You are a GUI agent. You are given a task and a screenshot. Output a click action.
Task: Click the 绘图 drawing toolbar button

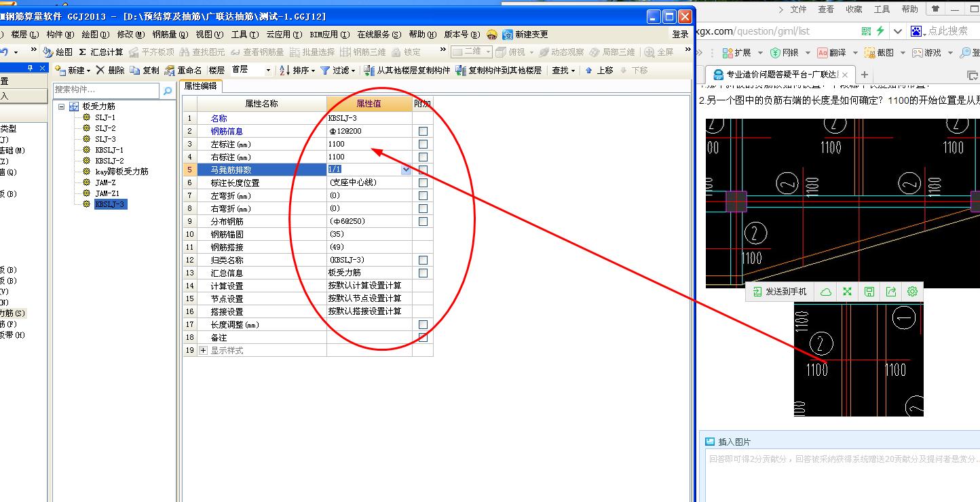pos(58,52)
